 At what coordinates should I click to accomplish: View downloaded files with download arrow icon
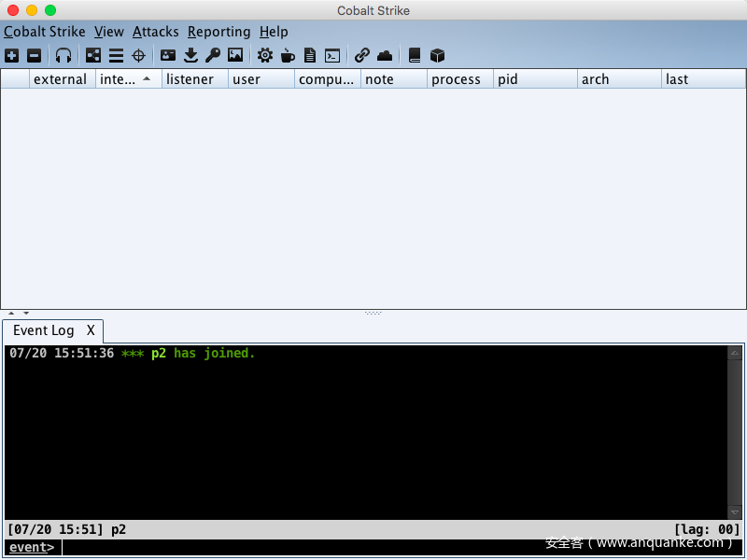[190, 55]
